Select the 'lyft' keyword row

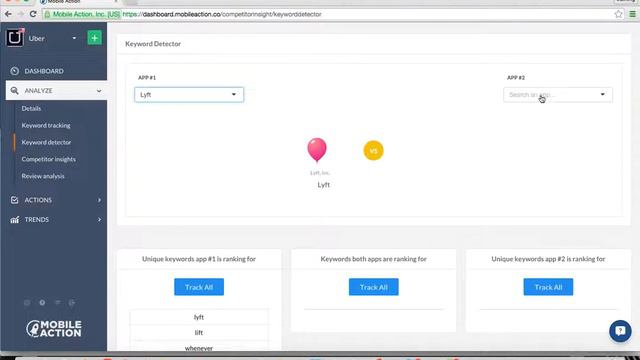[199, 317]
